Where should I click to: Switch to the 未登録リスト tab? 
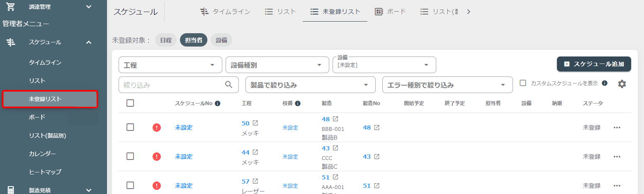335,12
